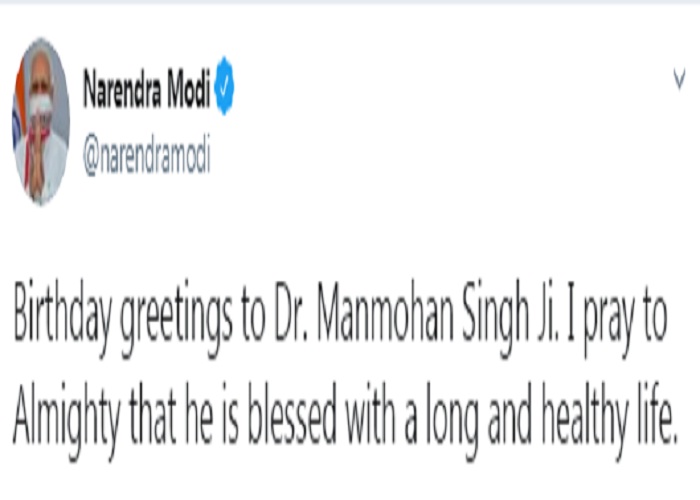The image size is (700, 500).
Task: Click the word Birthday in the tweet
Action: coord(62,317)
